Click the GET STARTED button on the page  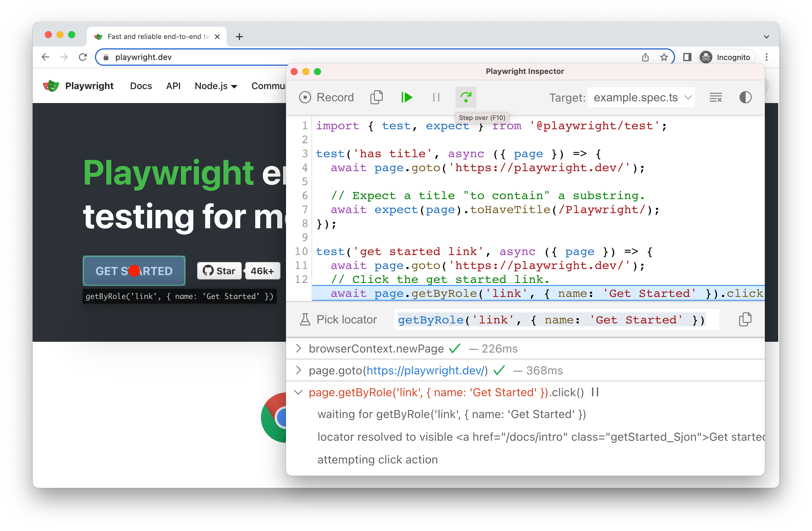click(x=134, y=271)
